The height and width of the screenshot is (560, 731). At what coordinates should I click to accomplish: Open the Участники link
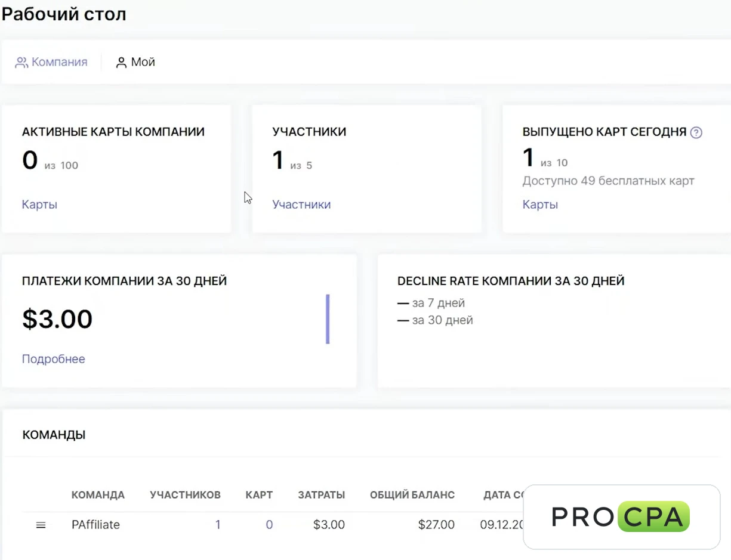301,205
